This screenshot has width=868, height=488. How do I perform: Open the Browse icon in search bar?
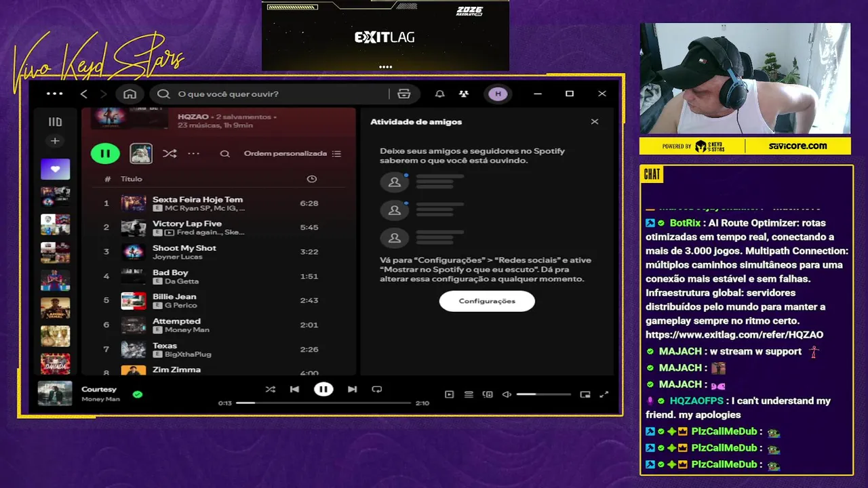coord(404,94)
